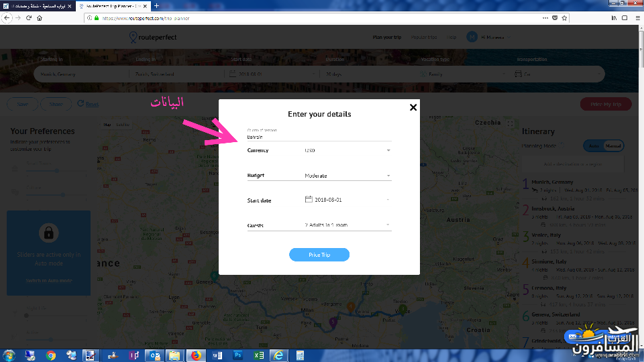Click the address bar URL
Screen dimensions: 644x362
click(x=146, y=18)
